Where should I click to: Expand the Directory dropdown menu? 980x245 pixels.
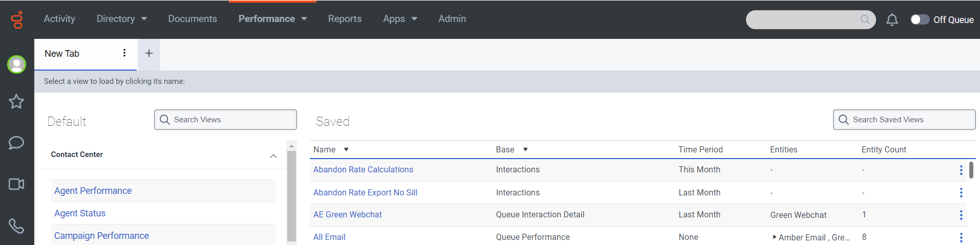(x=122, y=19)
